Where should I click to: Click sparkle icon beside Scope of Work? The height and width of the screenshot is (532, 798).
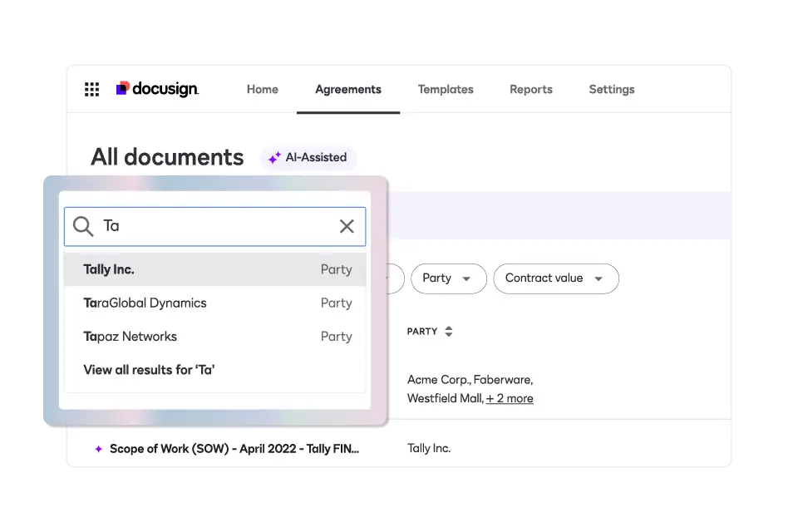(98, 449)
